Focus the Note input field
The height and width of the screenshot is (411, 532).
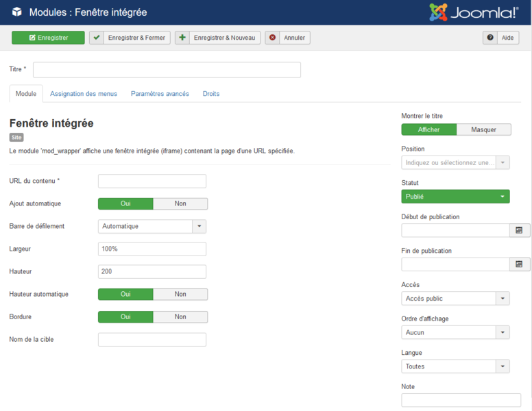461,400
